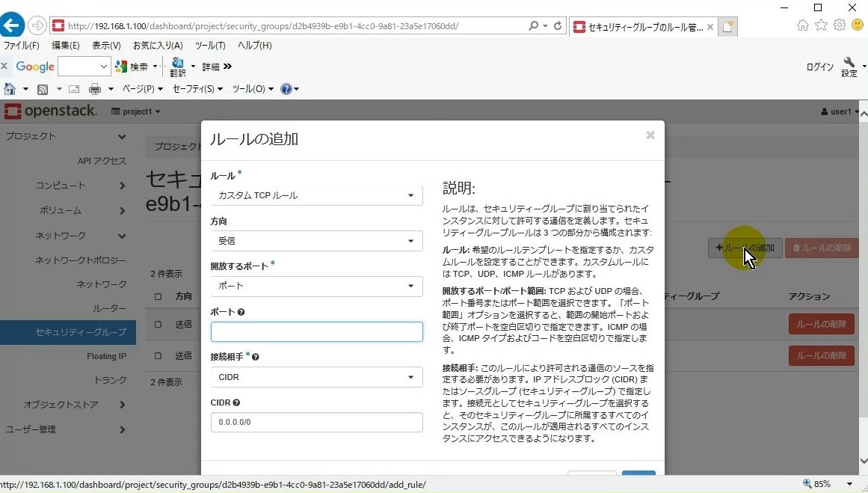The height and width of the screenshot is (493, 868).
Task: Click the ポート help question icon
Action: [241, 312]
